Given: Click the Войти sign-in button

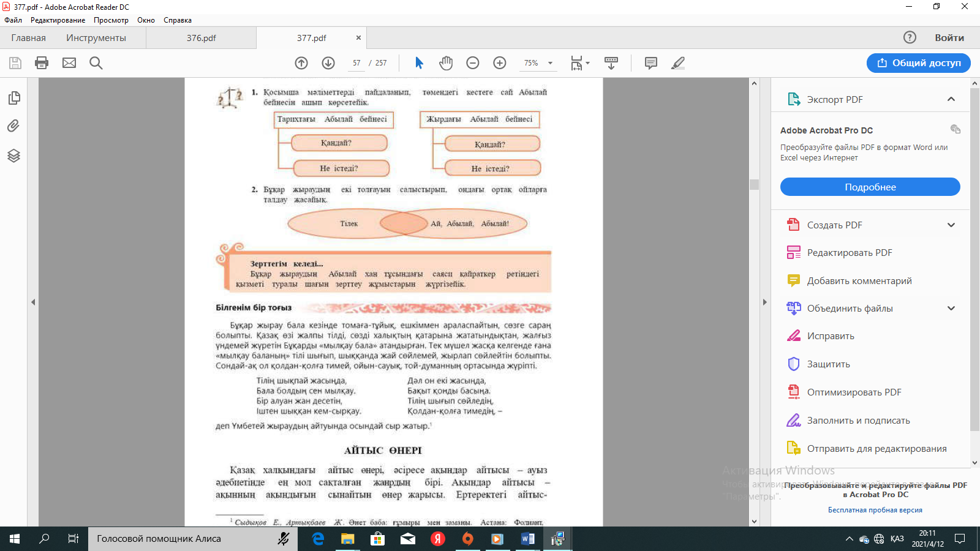Looking at the screenshot, I should 949,37.
